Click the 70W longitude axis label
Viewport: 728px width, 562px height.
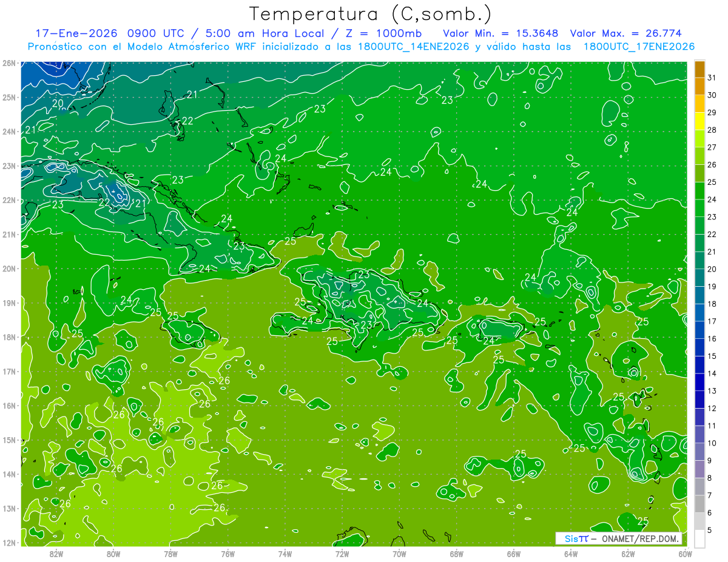click(399, 554)
